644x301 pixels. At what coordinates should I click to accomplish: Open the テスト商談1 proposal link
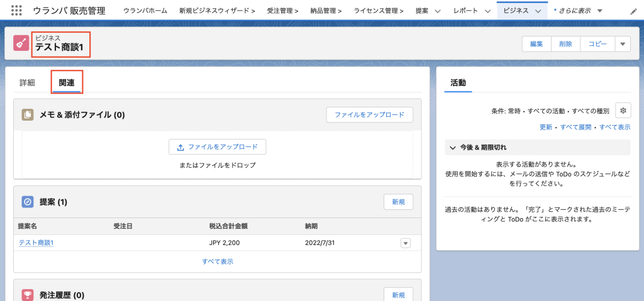click(36, 243)
